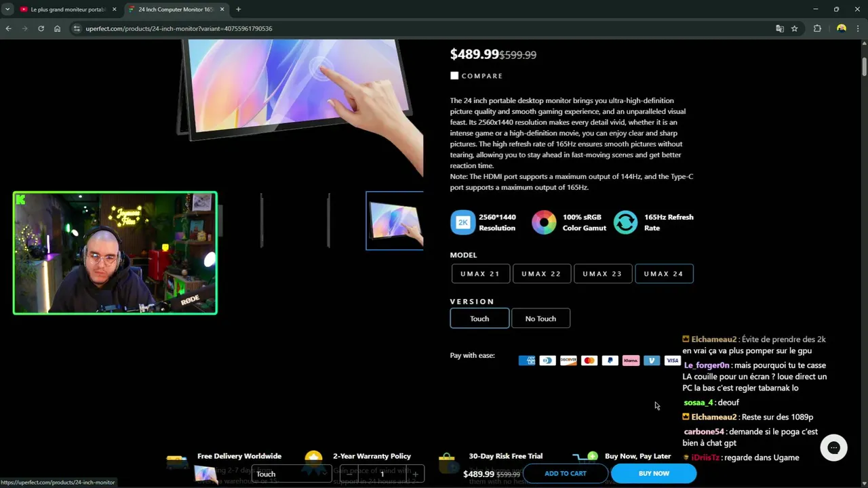Select model UMAX 21

click(480, 274)
